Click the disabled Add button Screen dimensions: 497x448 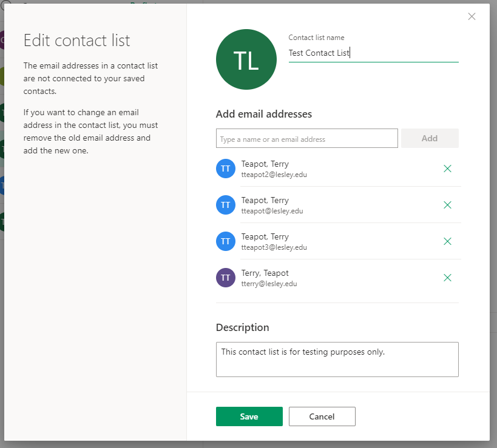pos(430,138)
